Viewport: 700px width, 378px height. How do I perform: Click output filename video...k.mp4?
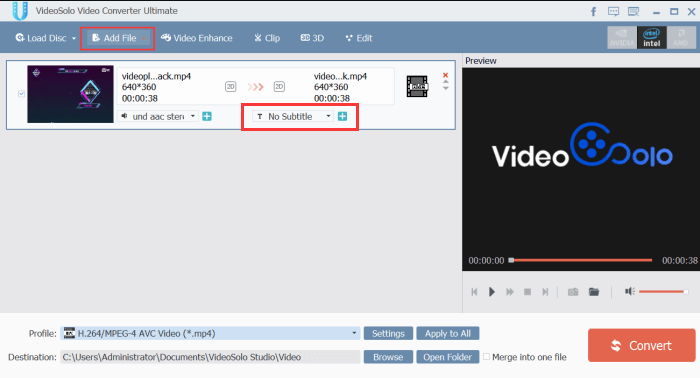click(340, 76)
